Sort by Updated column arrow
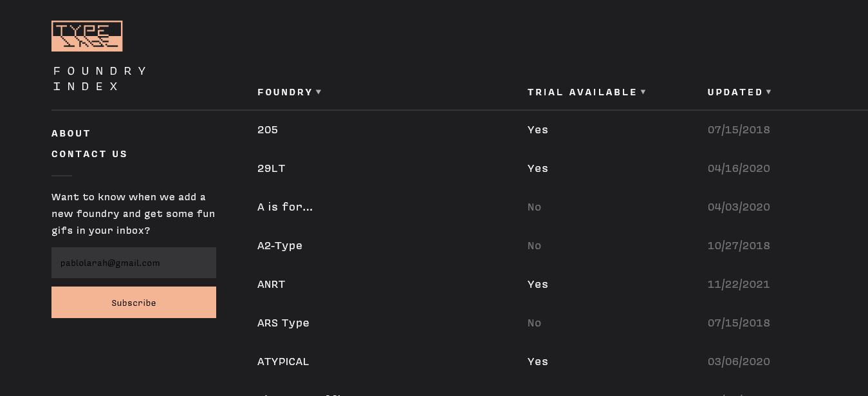The image size is (868, 396). pos(768,92)
